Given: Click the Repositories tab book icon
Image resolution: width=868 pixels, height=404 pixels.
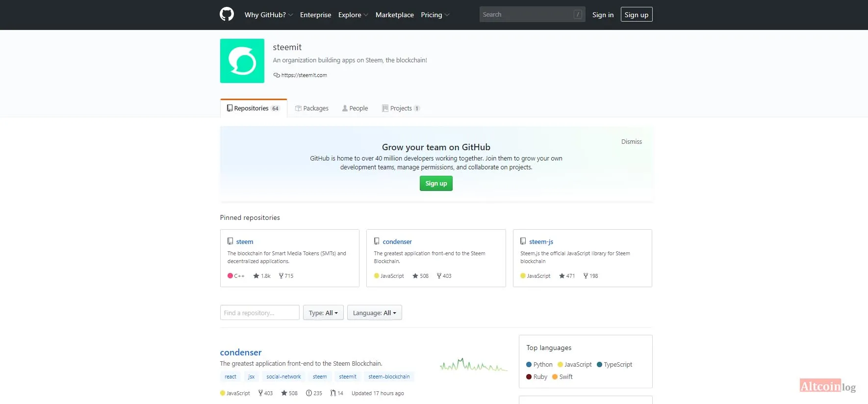Looking at the screenshot, I should tap(230, 108).
